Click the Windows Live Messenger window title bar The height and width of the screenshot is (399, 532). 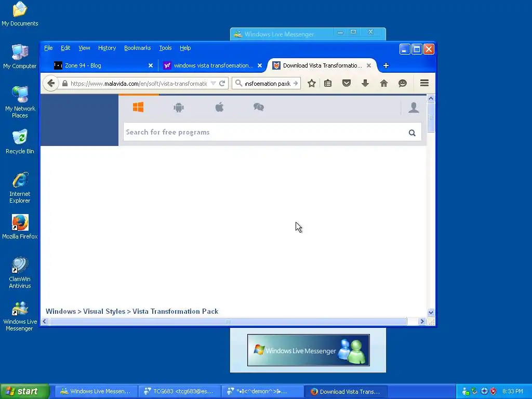coord(308,34)
